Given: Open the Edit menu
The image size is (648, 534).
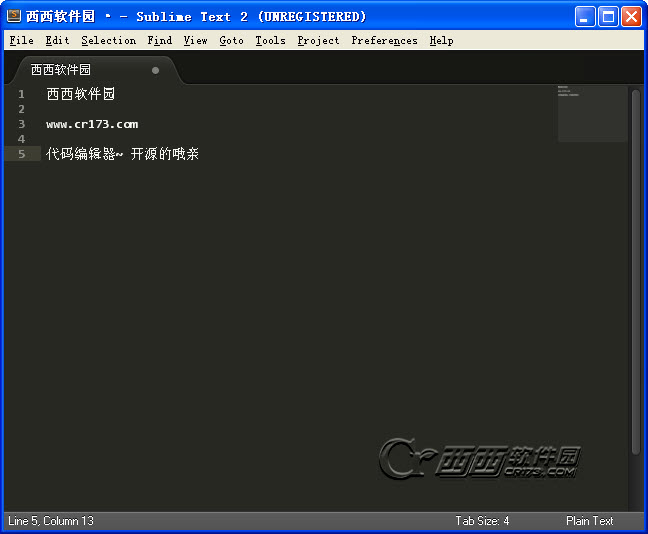Looking at the screenshot, I should click(x=57, y=41).
